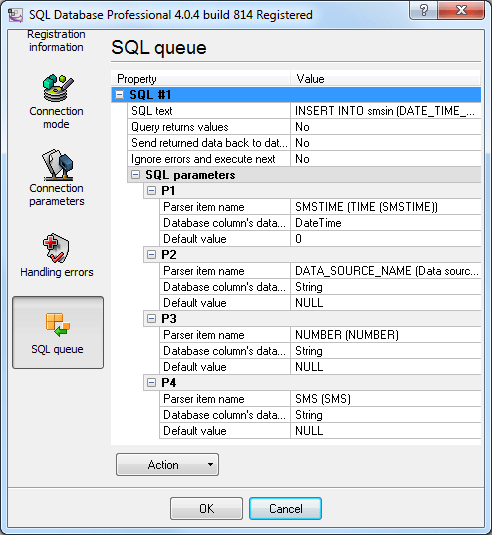Select Query returns values property

pos(208,127)
